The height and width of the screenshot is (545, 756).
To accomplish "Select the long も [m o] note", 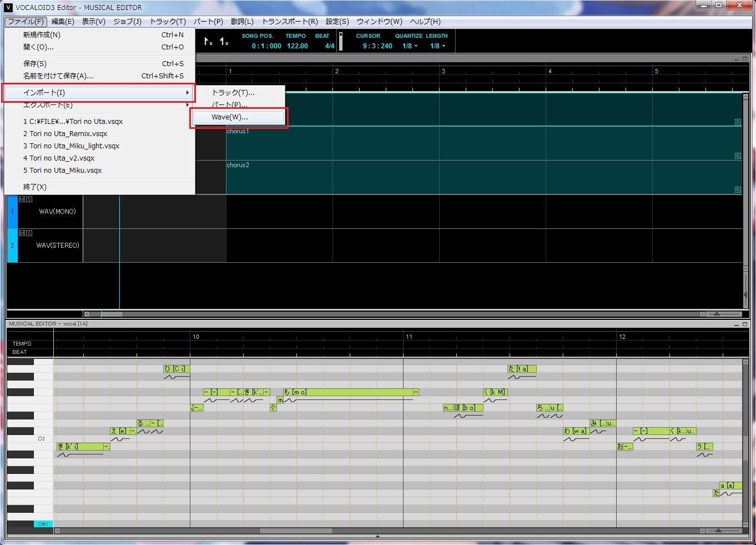I will pyautogui.click(x=347, y=392).
